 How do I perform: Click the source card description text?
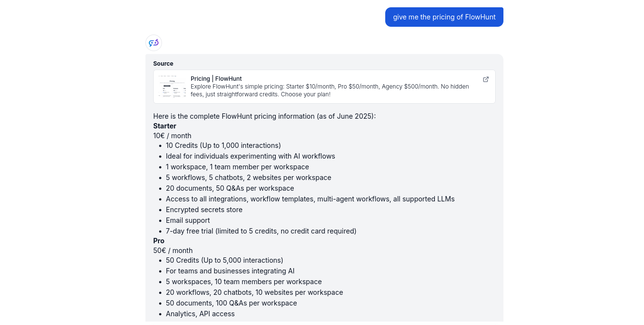(330, 90)
